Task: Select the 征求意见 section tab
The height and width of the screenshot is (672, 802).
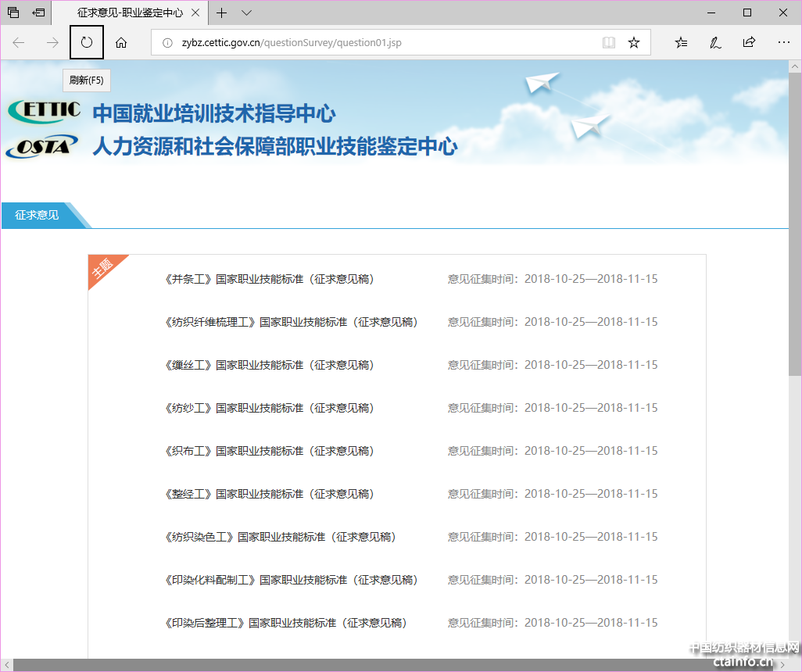Action: (37, 215)
